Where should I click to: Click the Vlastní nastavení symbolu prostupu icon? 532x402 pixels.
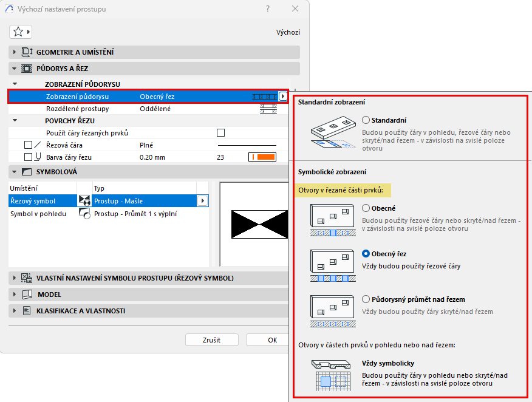(27, 278)
